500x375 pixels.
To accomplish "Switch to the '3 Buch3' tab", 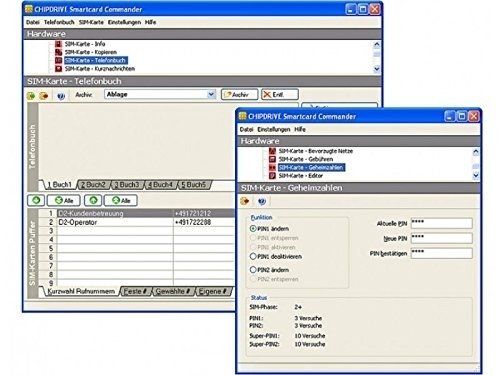I will 127,185.
